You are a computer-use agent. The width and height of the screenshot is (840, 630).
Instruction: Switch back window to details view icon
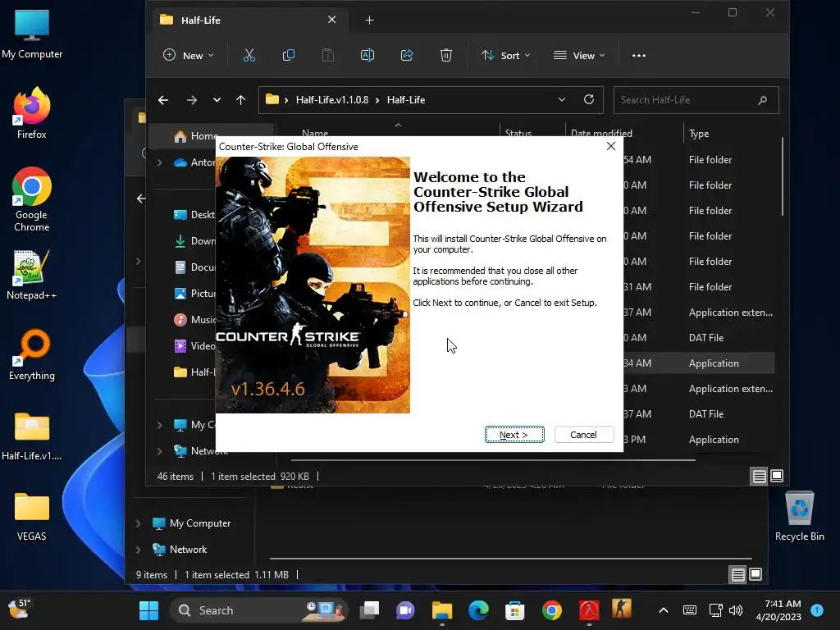click(737, 575)
